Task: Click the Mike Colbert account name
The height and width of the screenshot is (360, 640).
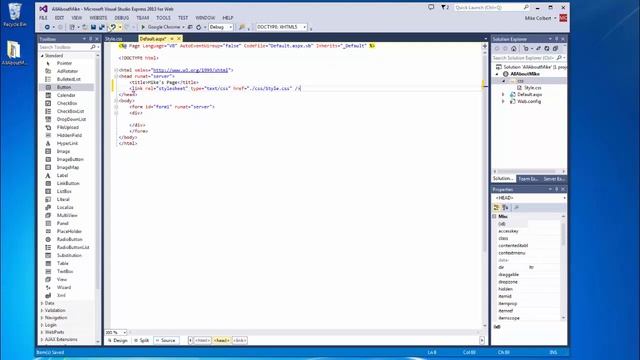Action: pyautogui.click(x=538, y=18)
